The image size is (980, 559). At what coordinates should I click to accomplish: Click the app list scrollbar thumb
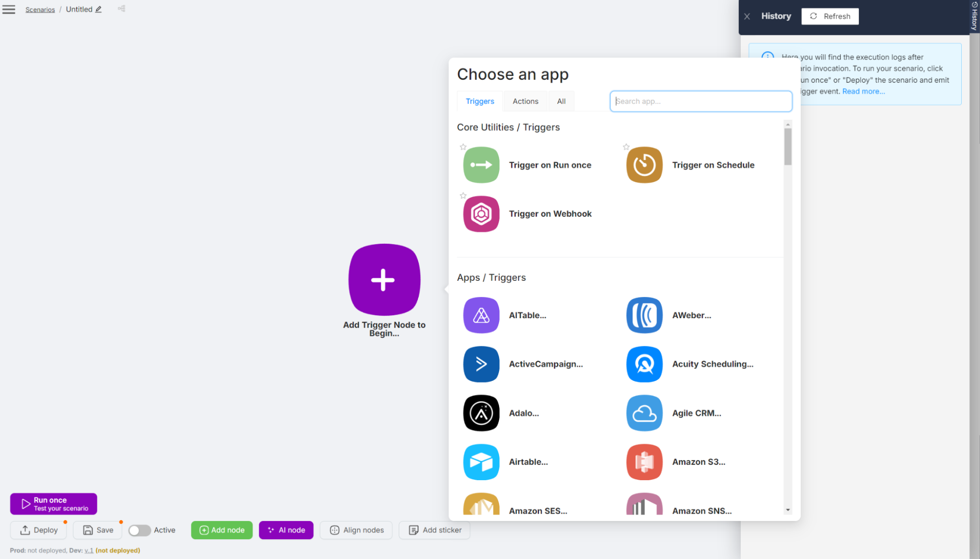[x=788, y=147]
